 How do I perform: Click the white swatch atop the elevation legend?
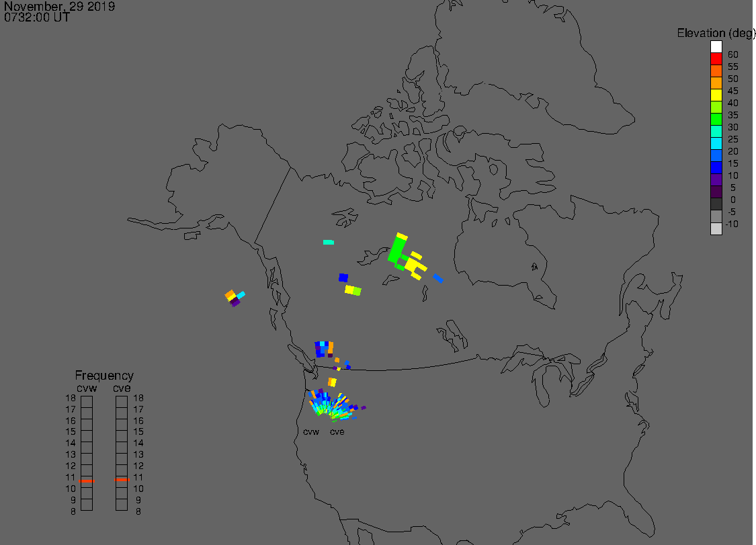click(716, 47)
